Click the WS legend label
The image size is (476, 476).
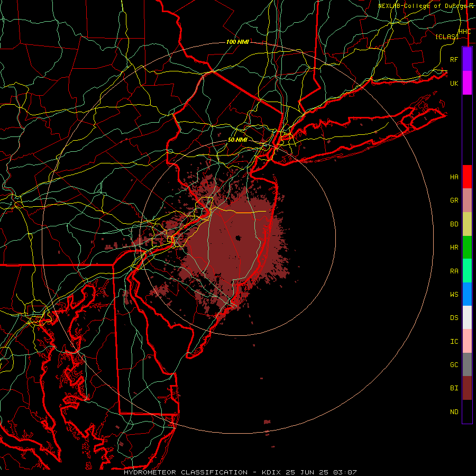point(454,295)
